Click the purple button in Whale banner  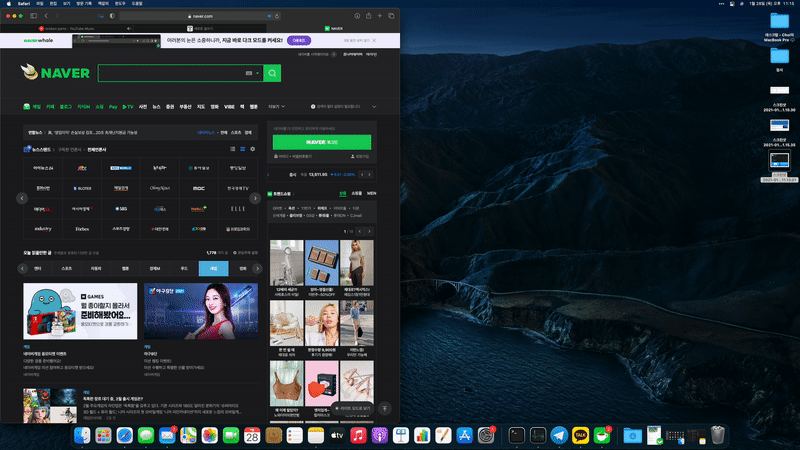pos(299,40)
